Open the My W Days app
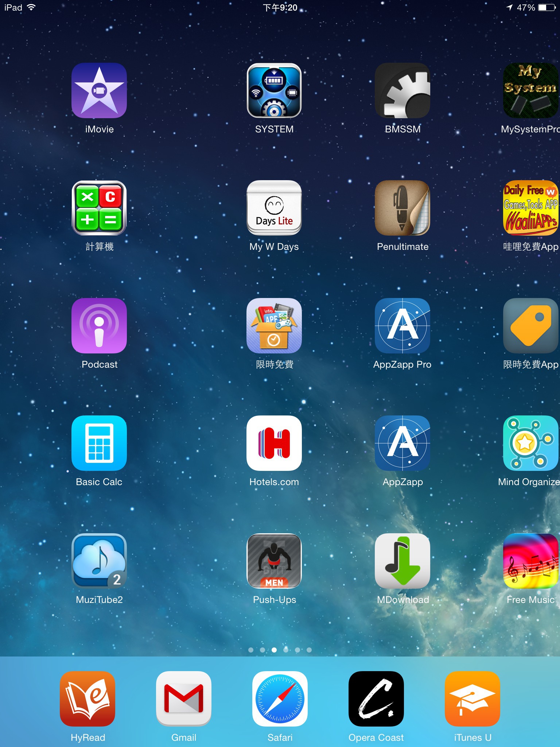 (274, 208)
